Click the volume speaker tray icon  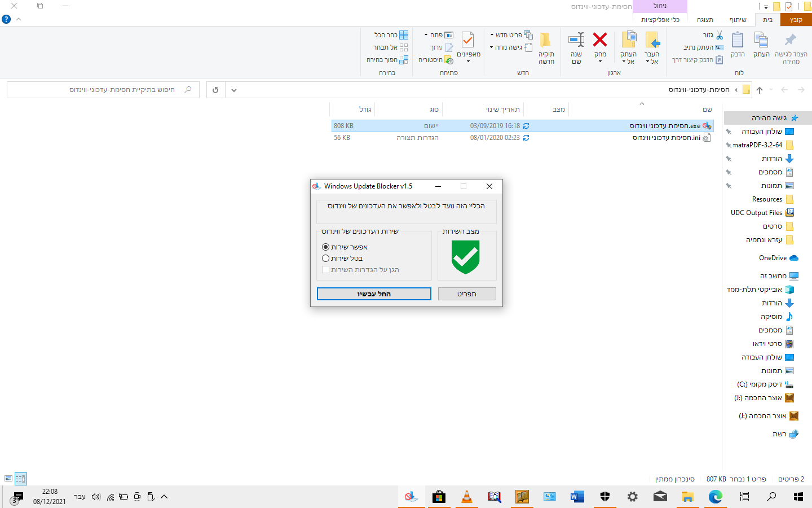pos(96,497)
